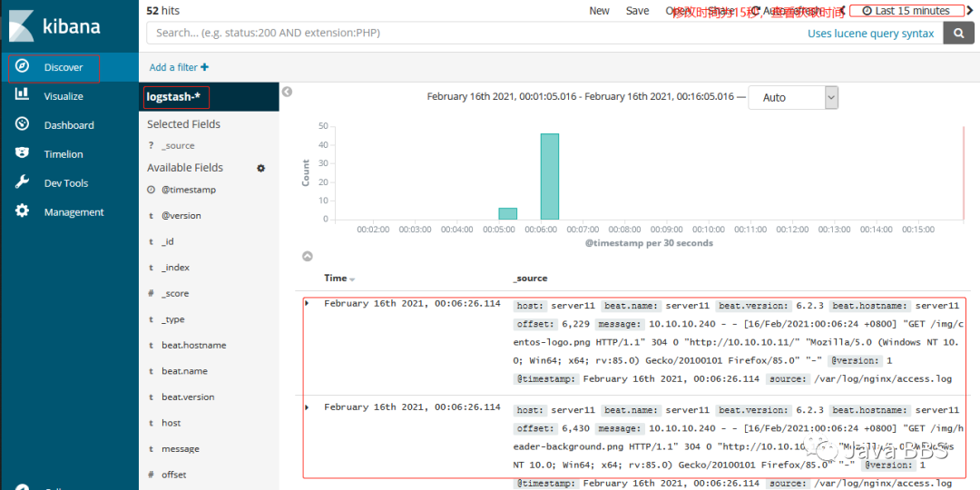Open Management settings page

point(73,211)
